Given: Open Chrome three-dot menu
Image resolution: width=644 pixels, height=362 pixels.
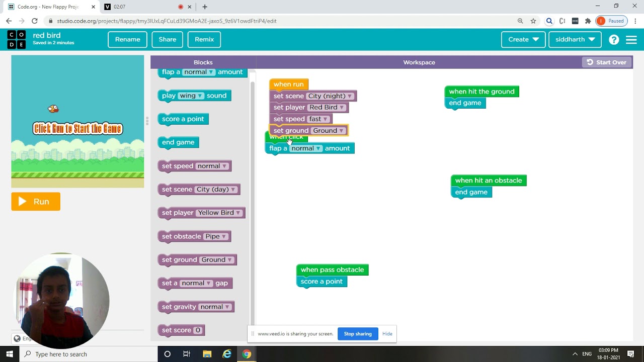Looking at the screenshot, I should tap(635, 21).
